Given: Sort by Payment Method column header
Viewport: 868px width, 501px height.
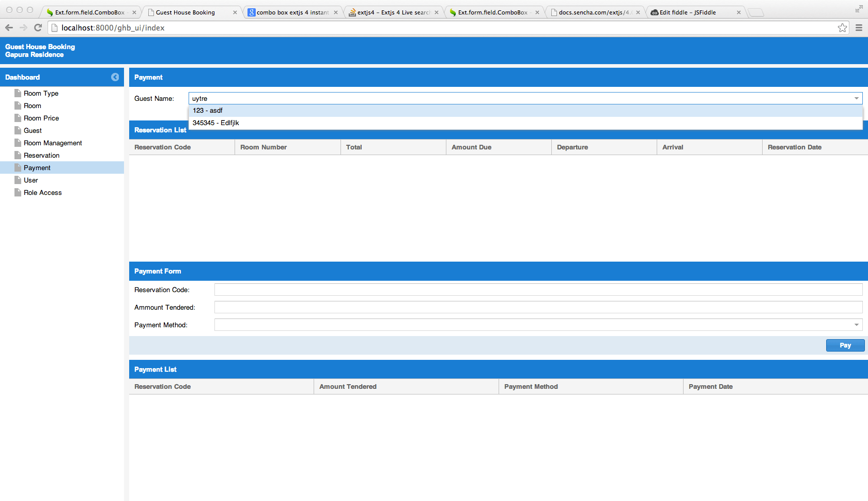Looking at the screenshot, I should click(591, 386).
